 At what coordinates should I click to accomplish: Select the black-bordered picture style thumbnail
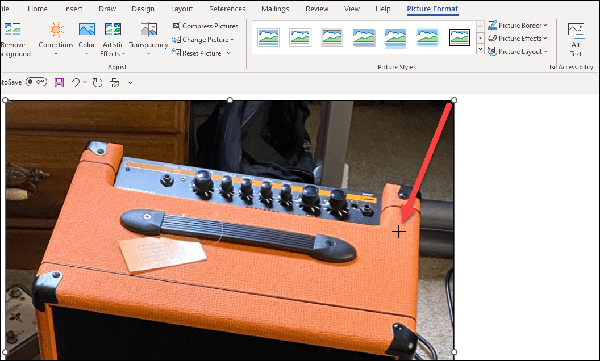pos(459,38)
